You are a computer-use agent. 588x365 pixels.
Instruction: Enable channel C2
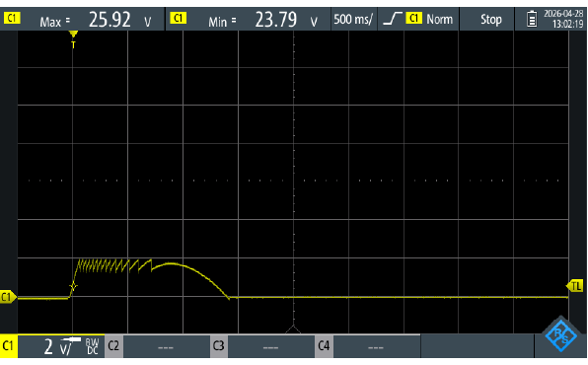tap(113, 345)
